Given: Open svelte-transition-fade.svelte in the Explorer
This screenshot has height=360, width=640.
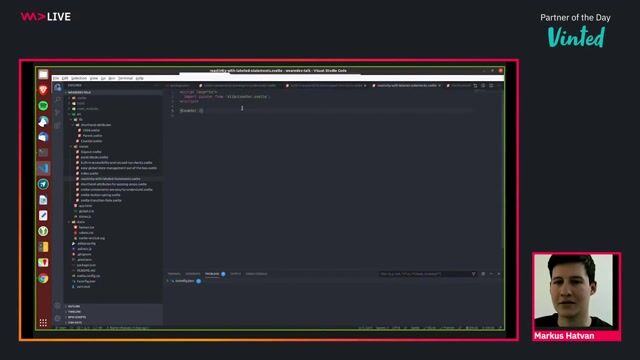Looking at the screenshot, I should click(101, 200).
